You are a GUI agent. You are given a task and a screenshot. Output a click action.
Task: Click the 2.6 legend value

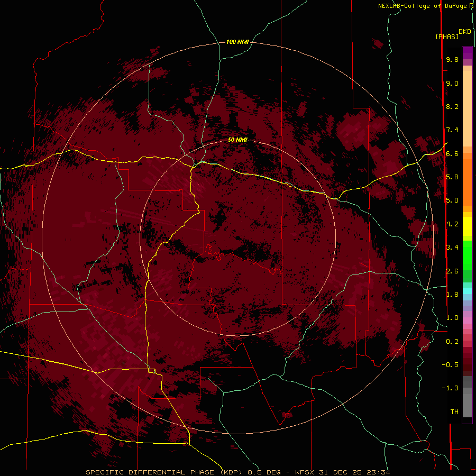point(452,271)
